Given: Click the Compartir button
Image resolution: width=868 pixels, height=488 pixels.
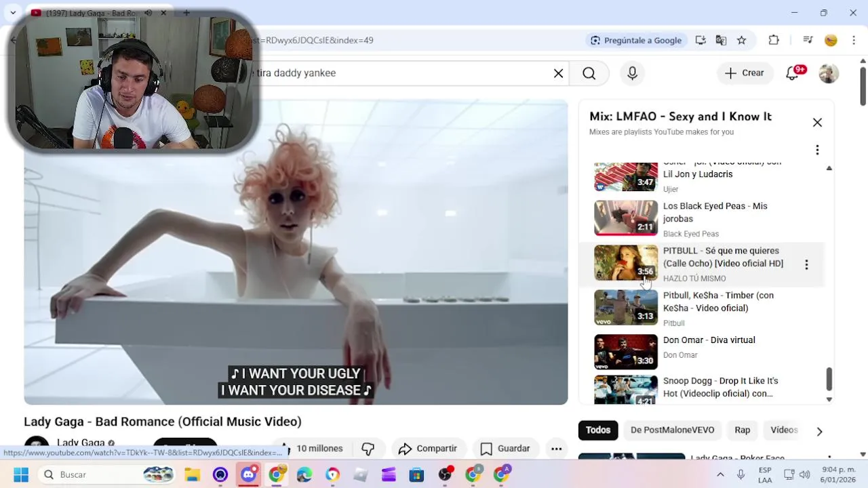Looking at the screenshot, I should tap(428, 448).
